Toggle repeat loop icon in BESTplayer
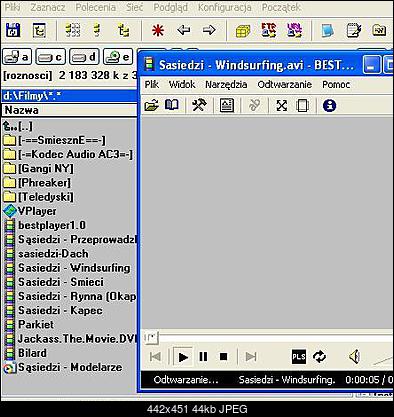This screenshot has height=417, width=394. coord(320,357)
